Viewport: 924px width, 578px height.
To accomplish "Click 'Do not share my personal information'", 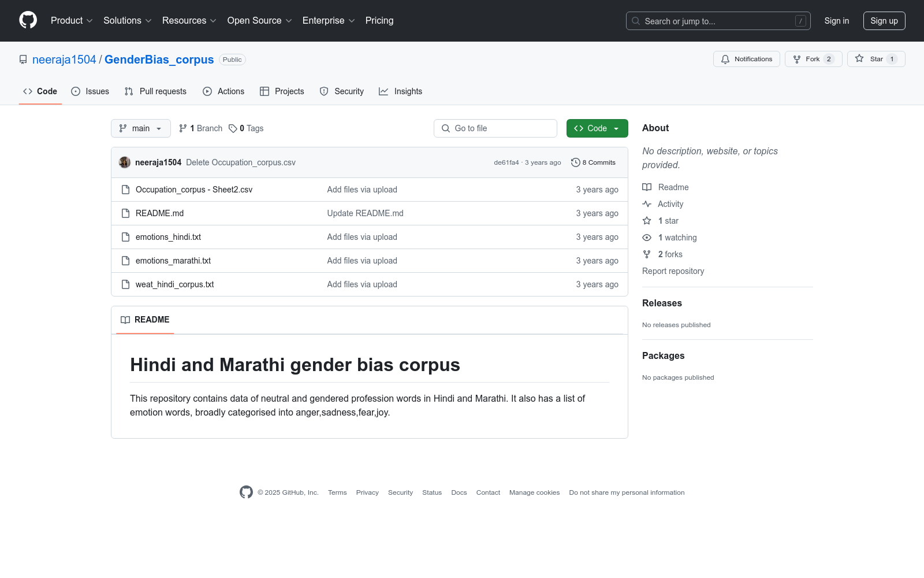I will [x=627, y=492].
